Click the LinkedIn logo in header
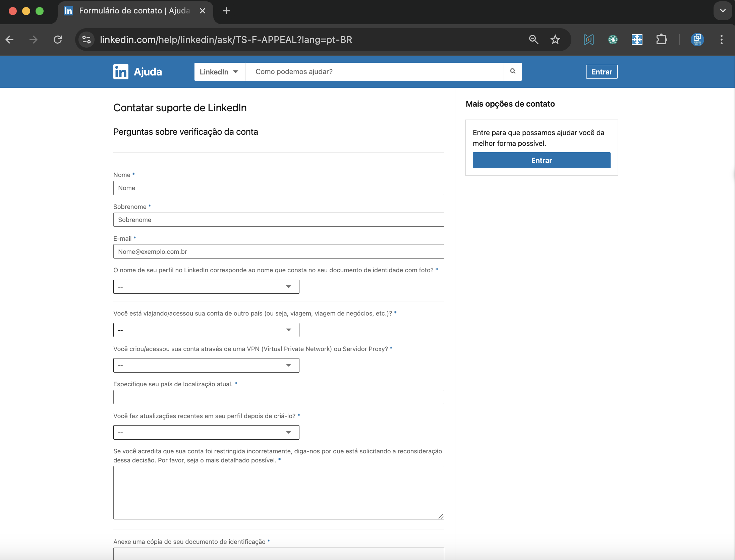 [121, 72]
